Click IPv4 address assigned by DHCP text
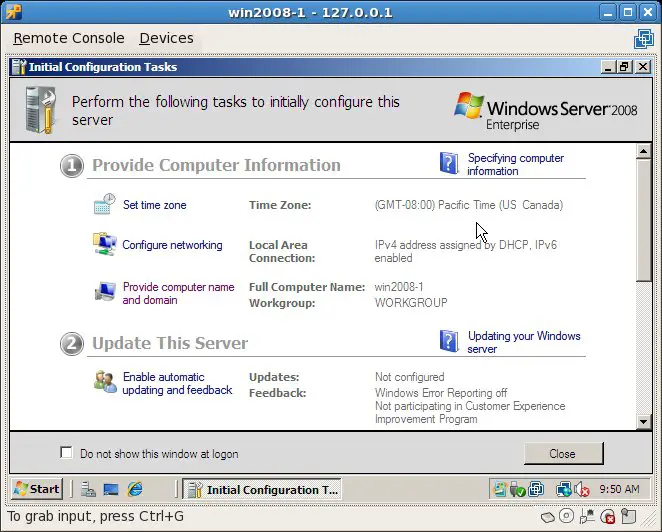The width and height of the screenshot is (662, 532). pos(466,251)
